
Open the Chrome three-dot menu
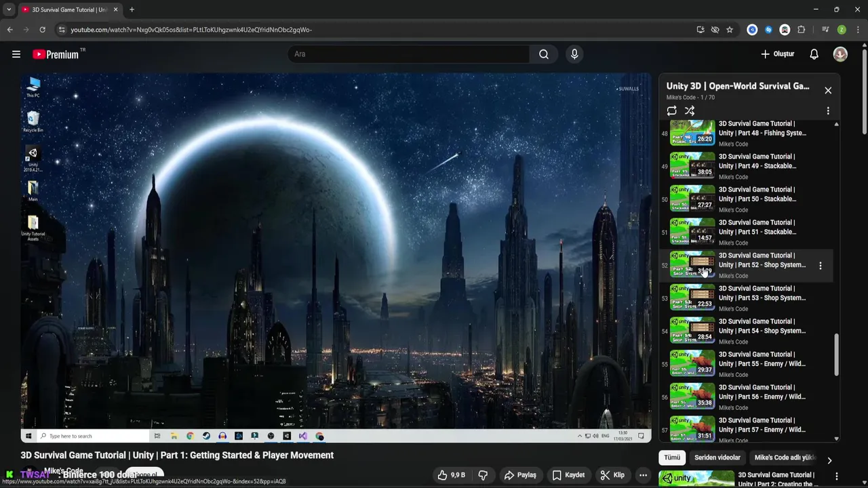(859, 30)
